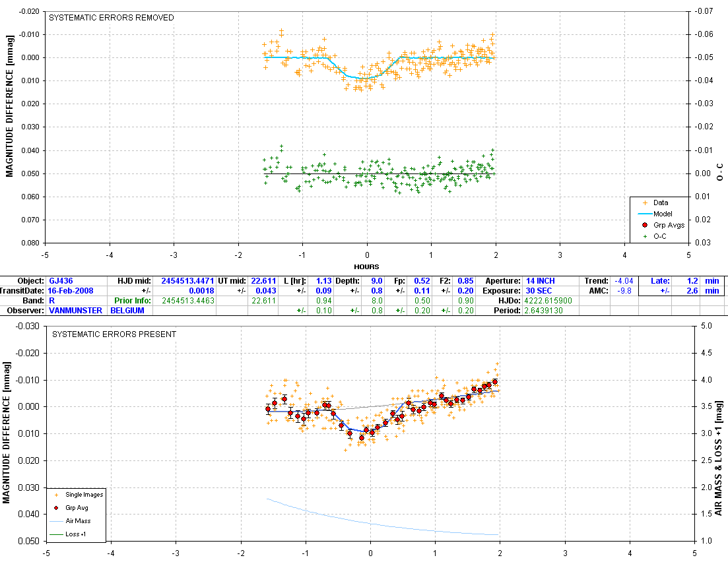Click the object name cell 'GJ436'
Viewport: 728px width, 562px height.
click(61, 281)
